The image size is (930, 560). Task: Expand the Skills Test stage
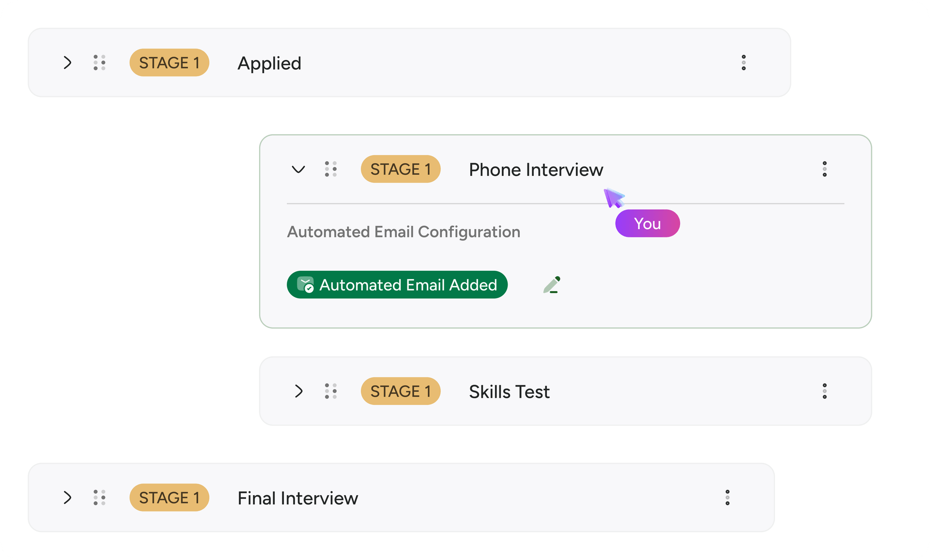(x=298, y=391)
